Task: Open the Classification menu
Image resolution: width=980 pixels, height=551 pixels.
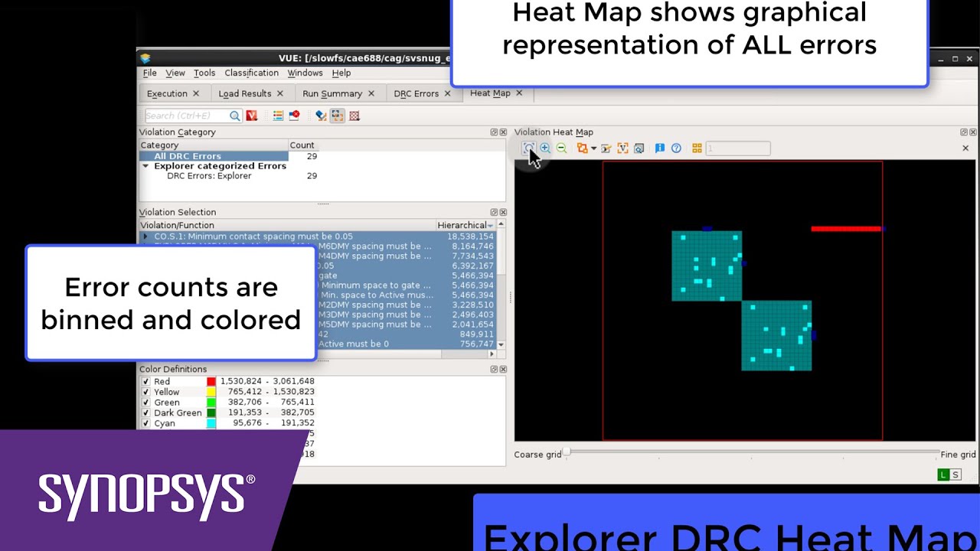Action: 252,73
